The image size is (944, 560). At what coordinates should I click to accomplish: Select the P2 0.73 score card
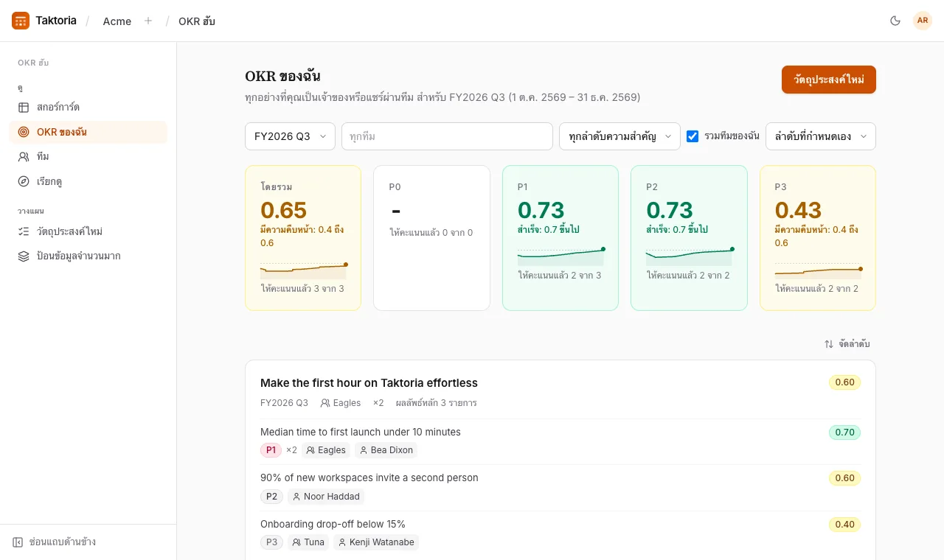click(x=689, y=238)
